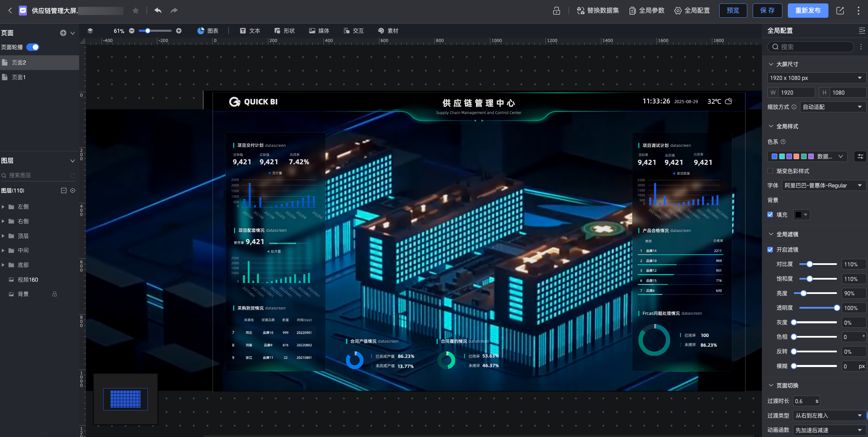Open color scheme settings icon
Screen dimensions: 868x437
point(860,156)
